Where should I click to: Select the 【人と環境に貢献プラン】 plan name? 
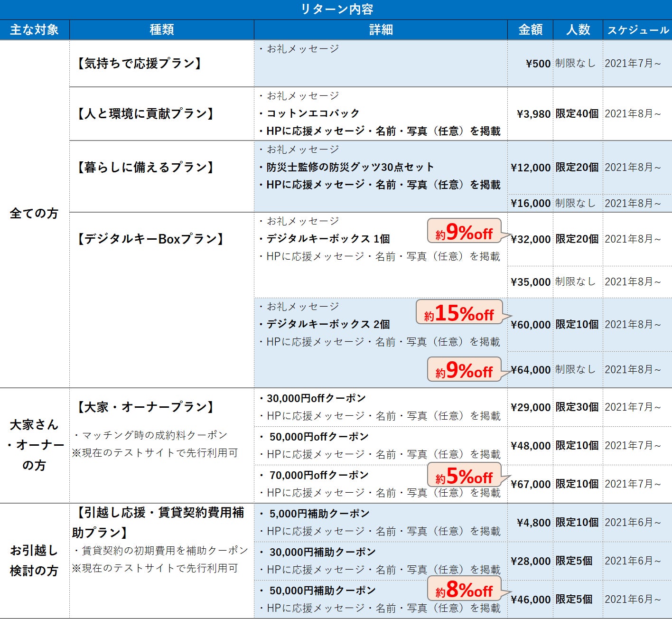[x=145, y=113]
